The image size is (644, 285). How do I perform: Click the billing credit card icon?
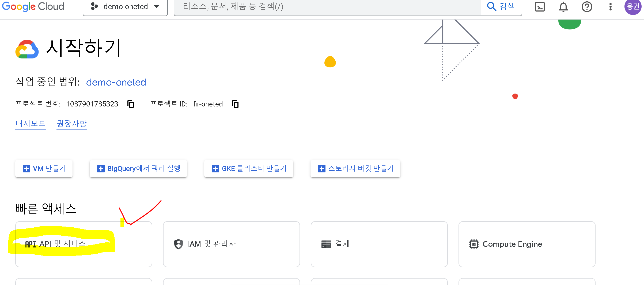326,244
